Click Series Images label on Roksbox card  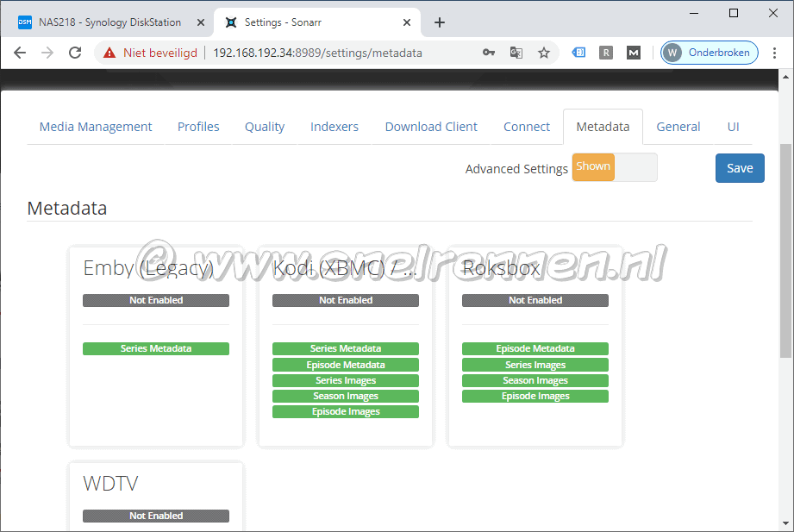[x=535, y=365]
